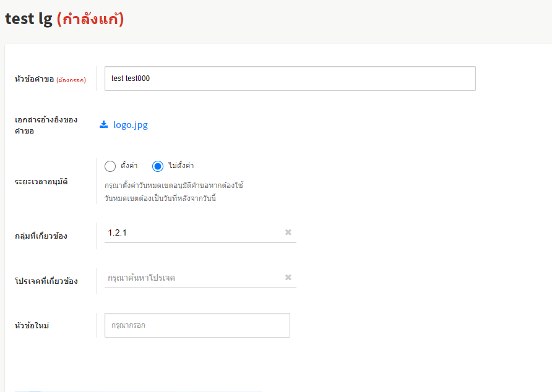
Task: Choose the "ไม่ตั้งค่า" radio option
Action: click(x=158, y=166)
